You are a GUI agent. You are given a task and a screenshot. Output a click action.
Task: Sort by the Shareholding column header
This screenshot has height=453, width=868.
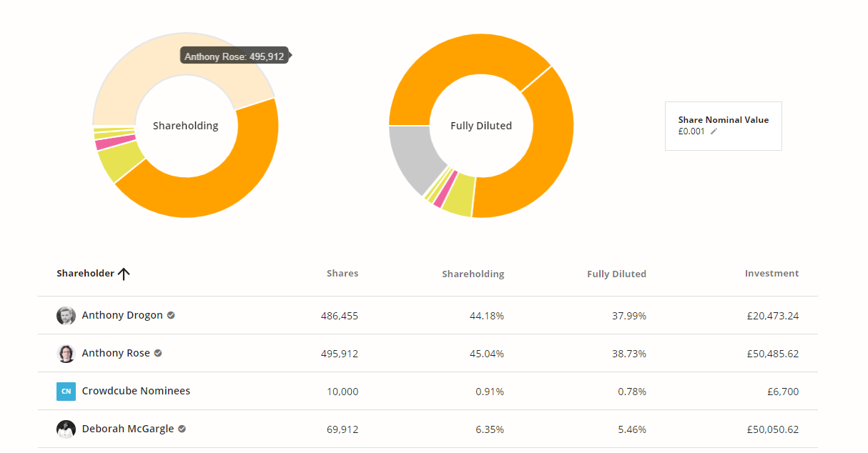473,274
